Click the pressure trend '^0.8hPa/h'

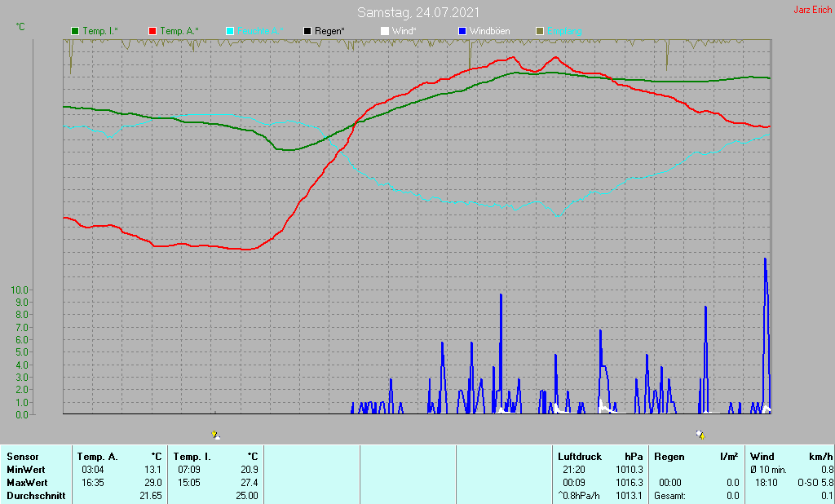(x=579, y=496)
